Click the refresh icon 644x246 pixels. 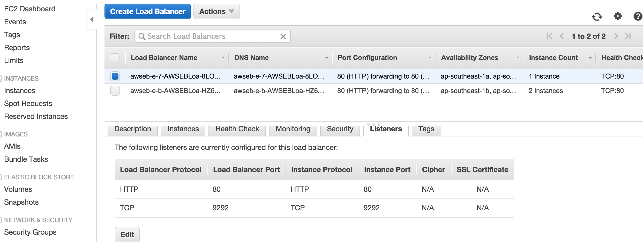(x=597, y=17)
